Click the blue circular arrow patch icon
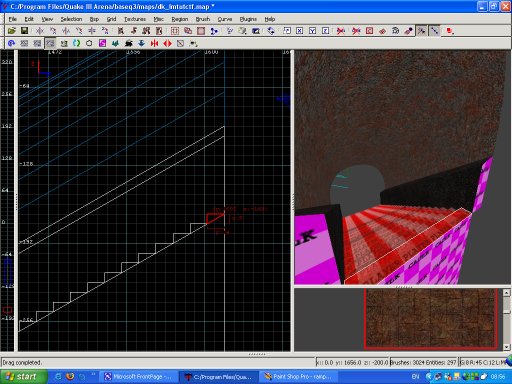The width and height of the screenshot is (512, 384). 11,43
